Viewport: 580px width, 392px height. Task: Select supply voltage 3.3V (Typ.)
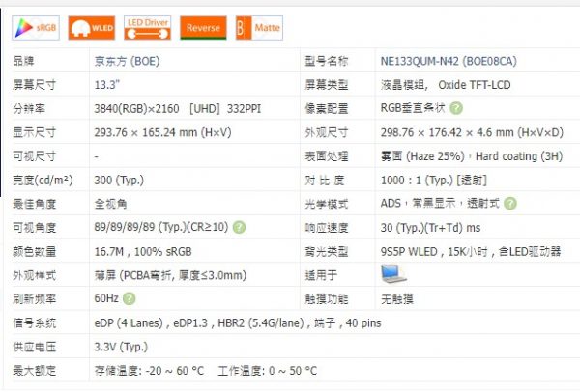(121, 347)
